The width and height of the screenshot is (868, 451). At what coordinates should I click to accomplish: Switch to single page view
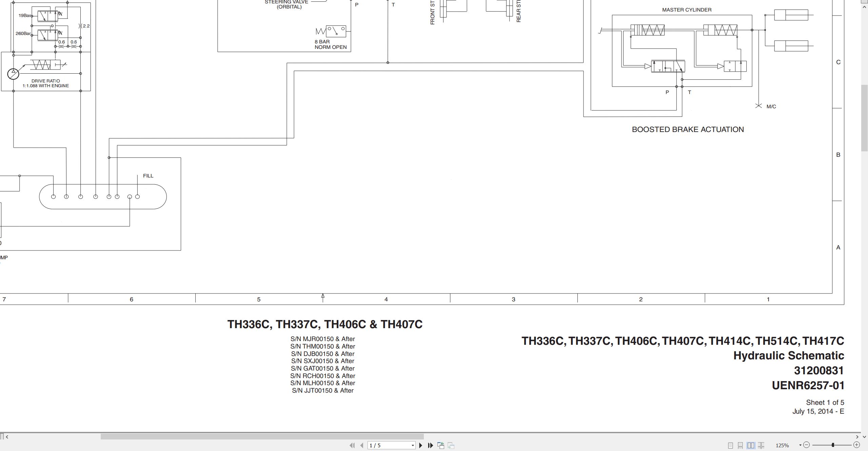(730, 445)
